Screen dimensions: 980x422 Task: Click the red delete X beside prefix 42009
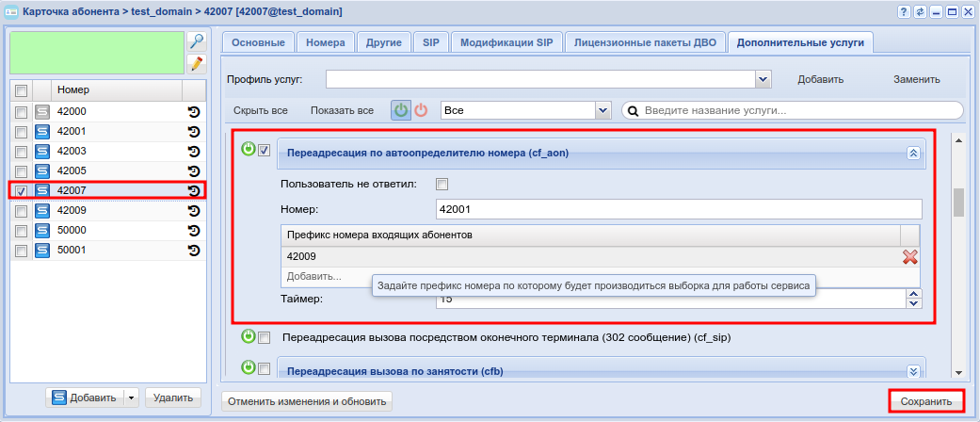click(910, 256)
